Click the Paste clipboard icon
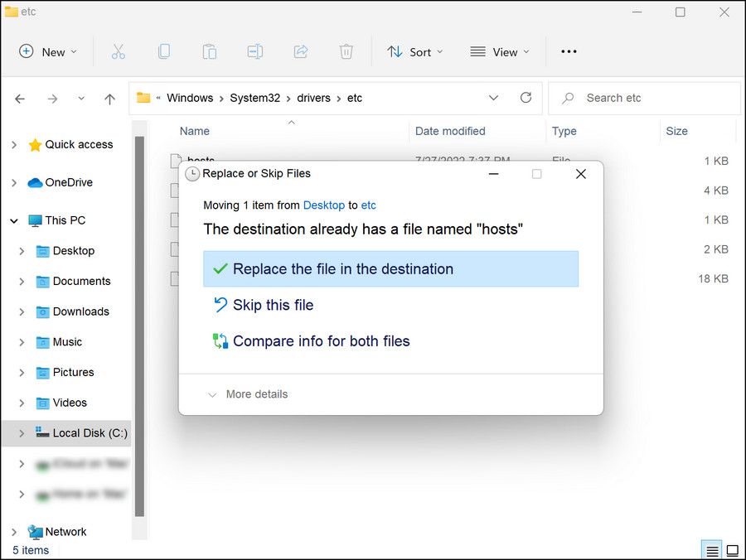 point(210,51)
